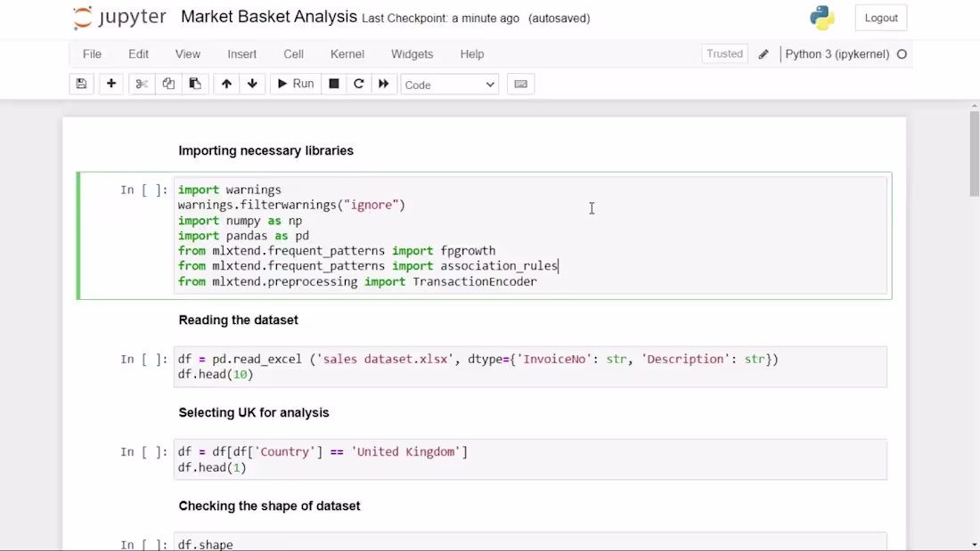Cut the selected cell with scissors icon
The width and height of the screenshot is (980, 551).
[142, 83]
